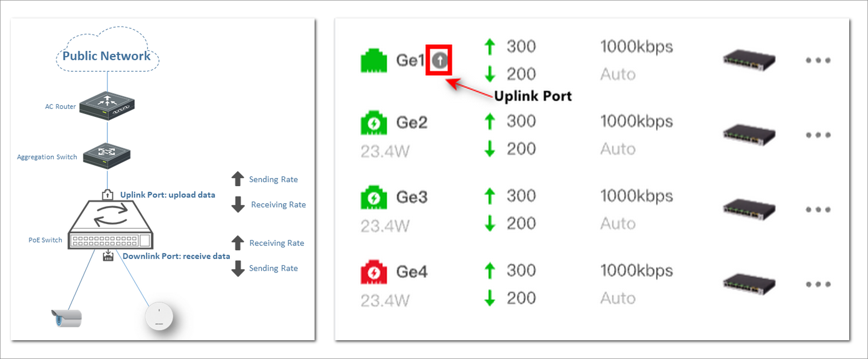Click the Uplink Port upload data label

pyautogui.click(x=168, y=195)
